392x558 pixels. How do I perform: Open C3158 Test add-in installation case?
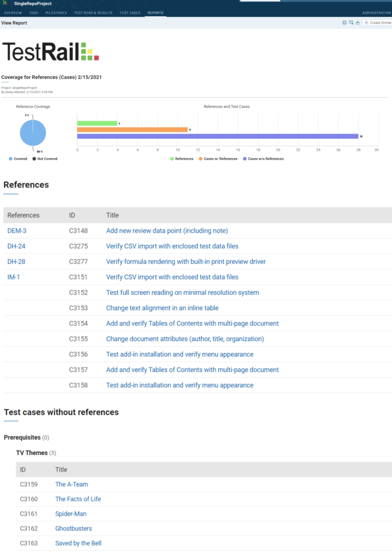pyautogui.click(x=180, y=385)
